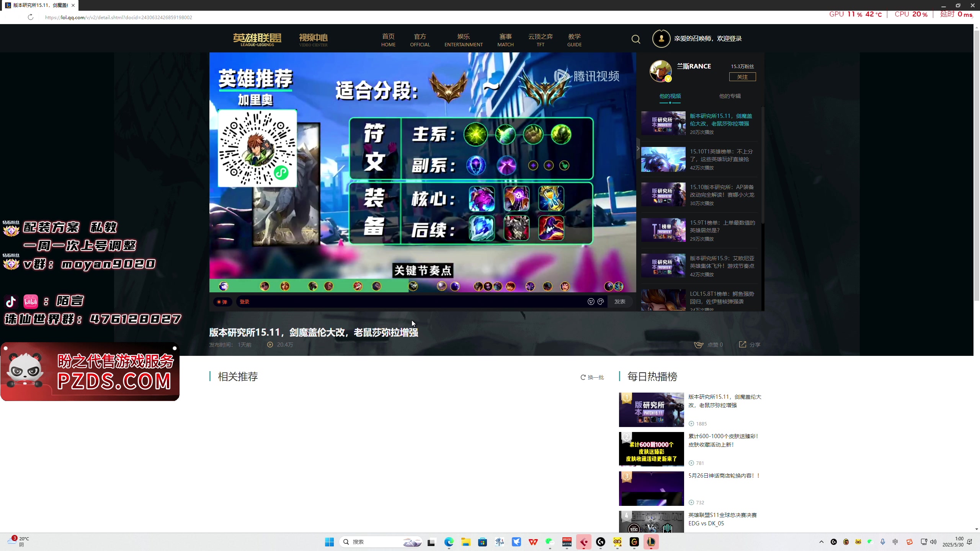Screen dimensions: 980x551
Task: Open Task View from taskbar
Action: [x=431, y=542]
